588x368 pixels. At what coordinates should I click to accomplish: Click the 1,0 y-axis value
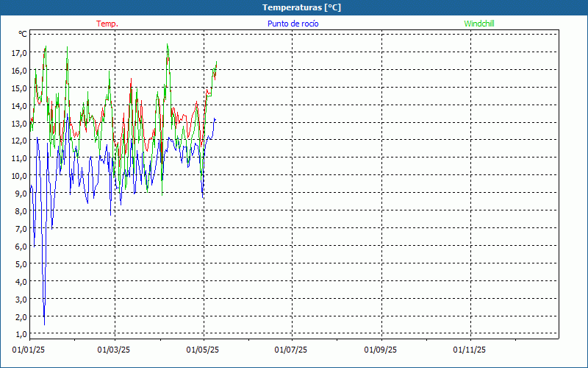[x=21, y=335]
